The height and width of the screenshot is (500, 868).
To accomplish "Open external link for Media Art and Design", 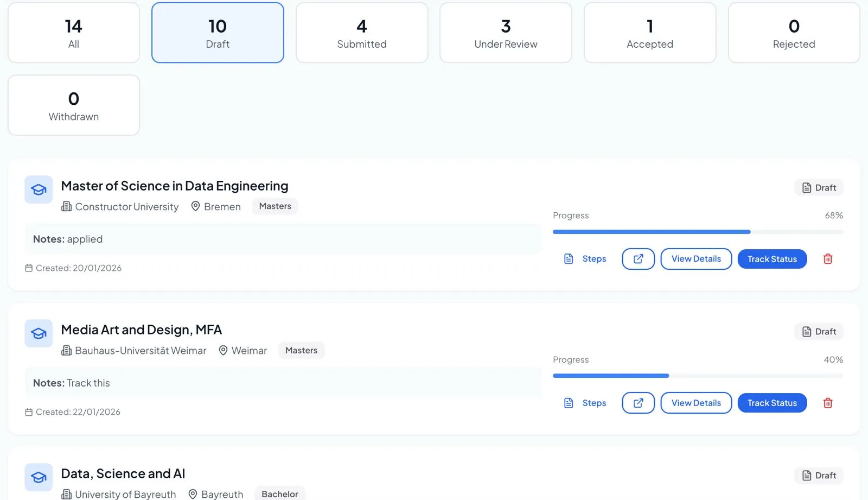I will [638, 403].
